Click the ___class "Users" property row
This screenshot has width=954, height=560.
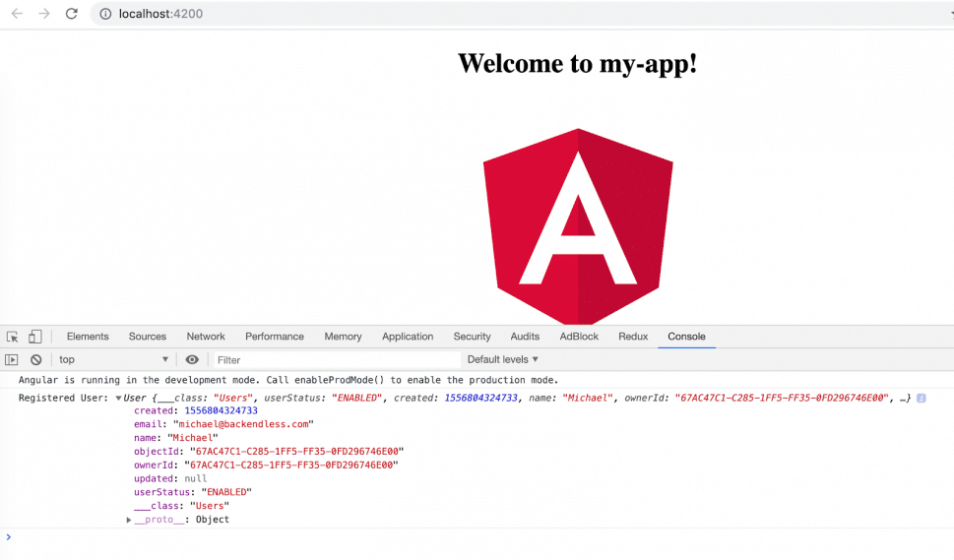(182, 506)
